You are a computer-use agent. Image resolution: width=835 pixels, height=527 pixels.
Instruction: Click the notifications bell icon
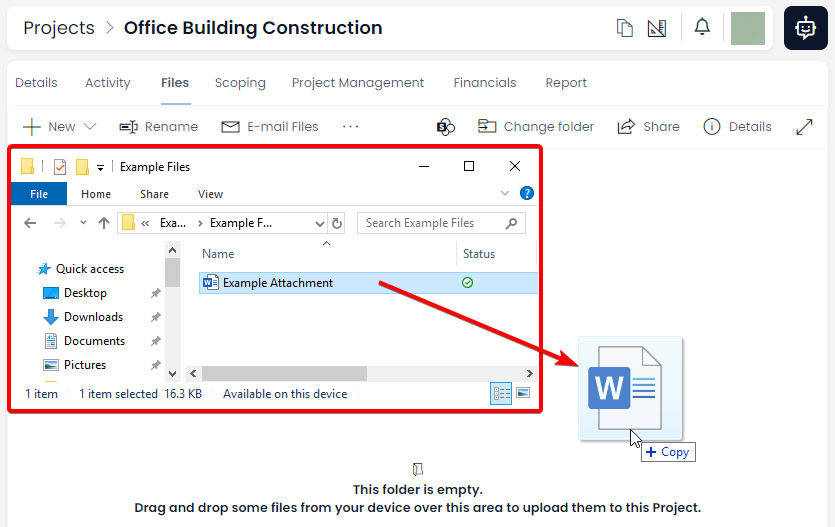(x=702, y=27)
